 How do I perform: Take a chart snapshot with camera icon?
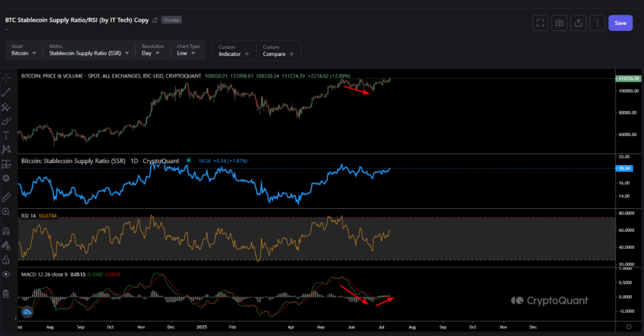[559, 23]
